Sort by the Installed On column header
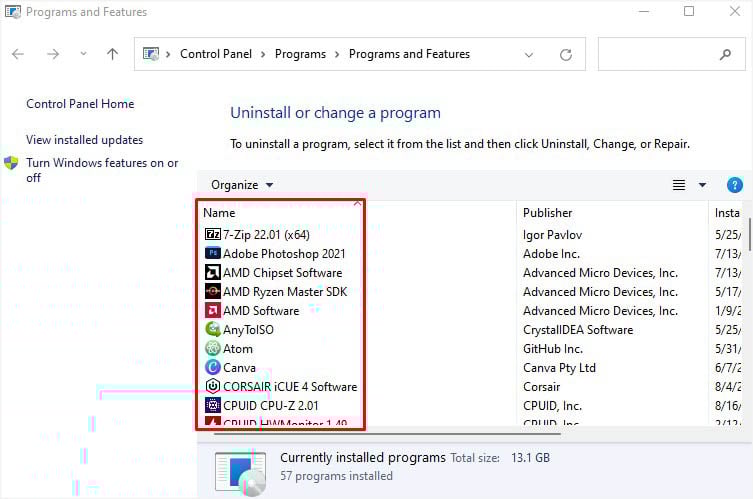 click(727, 212)
